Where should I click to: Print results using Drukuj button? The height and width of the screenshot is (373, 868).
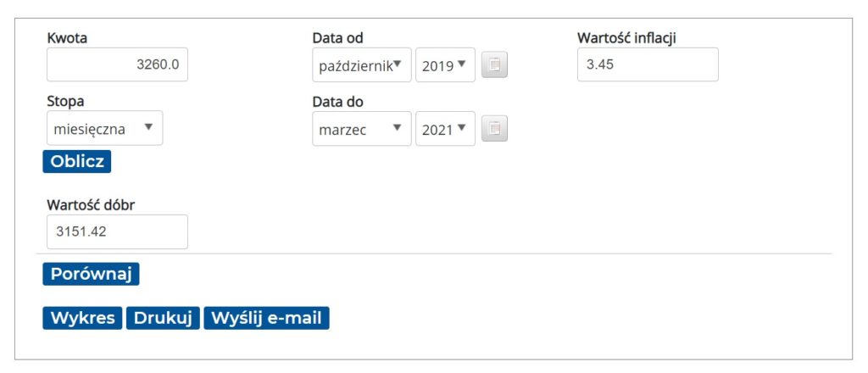click(x=163, y=318)
